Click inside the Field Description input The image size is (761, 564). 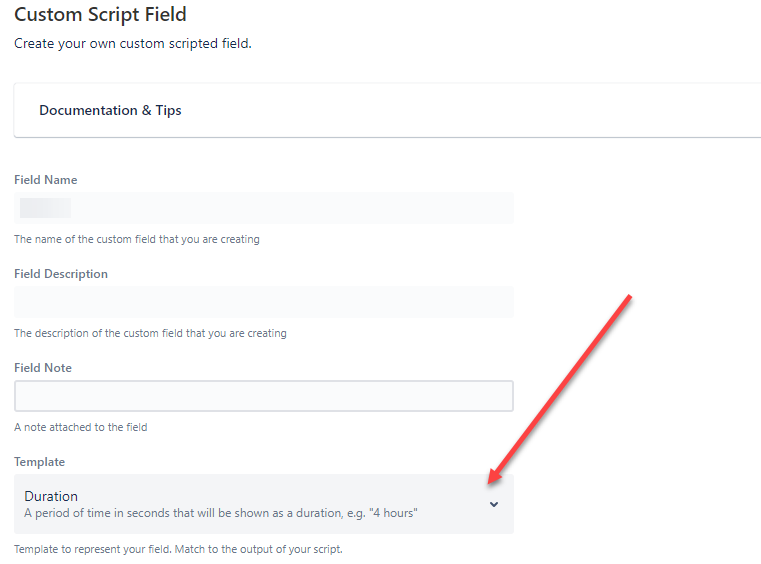point(264,302)
